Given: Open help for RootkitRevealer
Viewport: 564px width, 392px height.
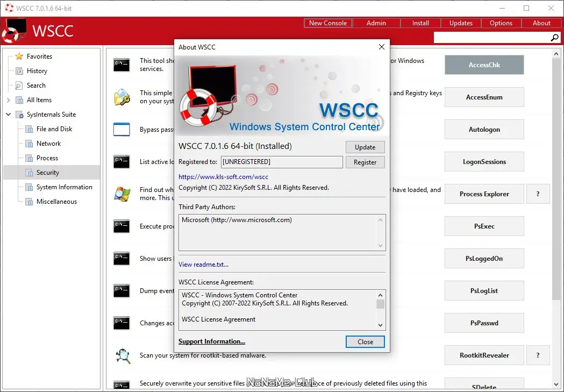Looking at the screenshot, I should point(538,355).
